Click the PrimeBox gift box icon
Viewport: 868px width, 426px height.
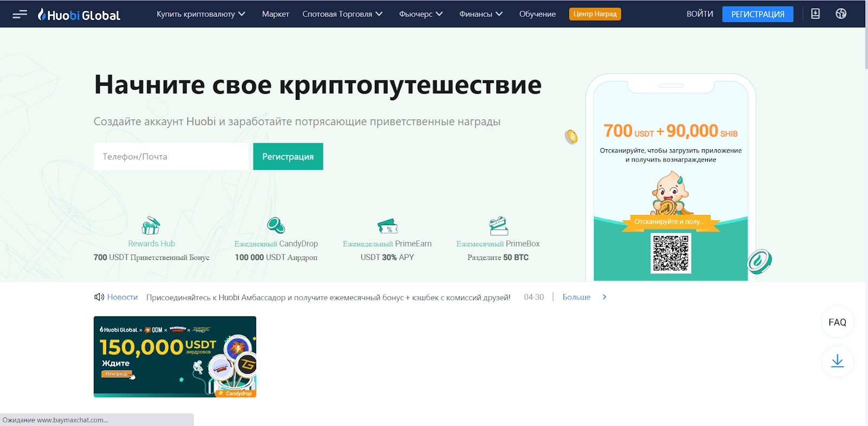point(498,226)
